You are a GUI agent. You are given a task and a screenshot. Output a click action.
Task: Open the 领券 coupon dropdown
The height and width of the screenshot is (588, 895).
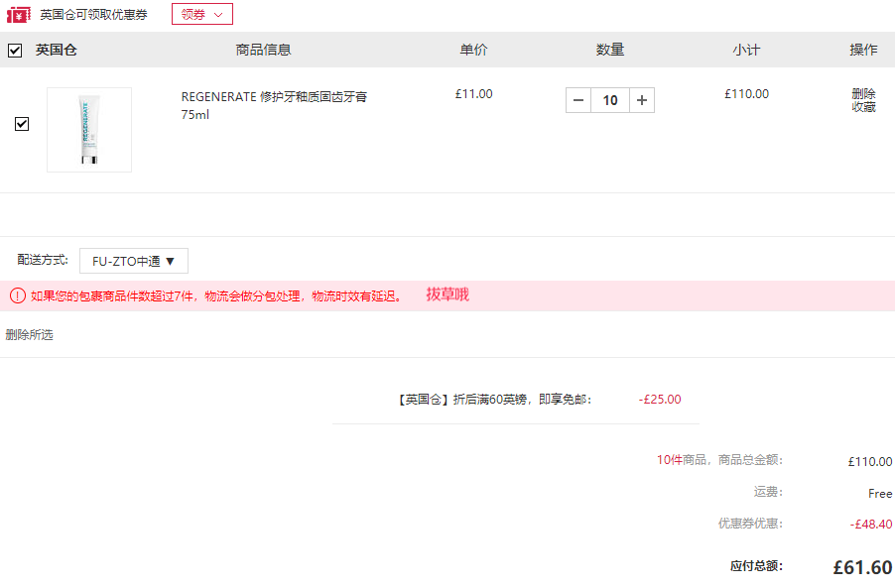coord(202,14)
